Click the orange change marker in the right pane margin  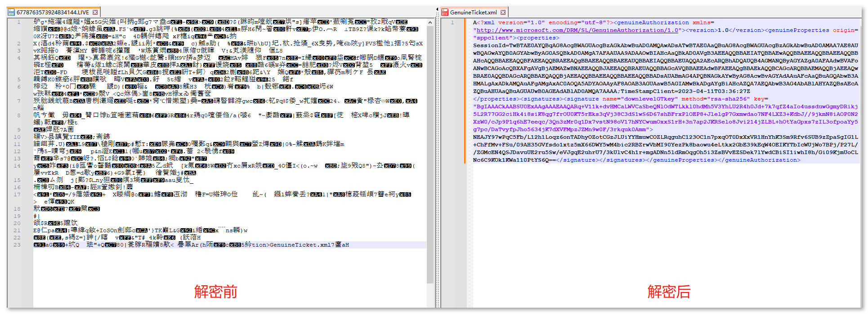point(465,90)
